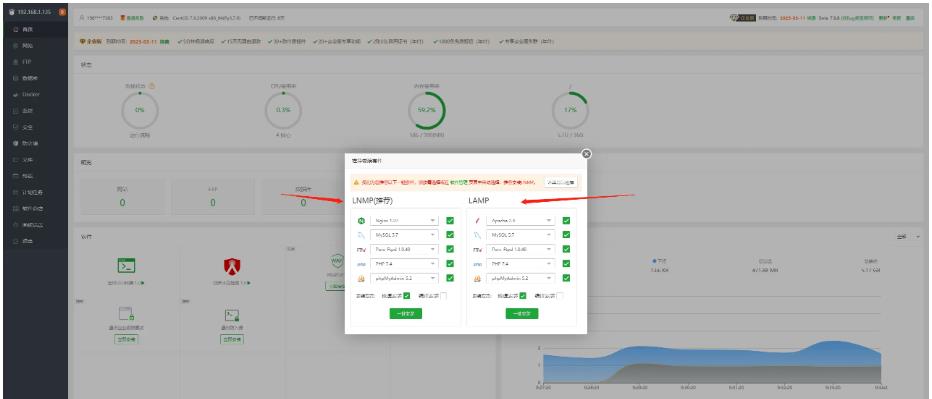This screenshot has width=932, height=399.
Task: Click install button under window-with-lock tile
Action: coord(126,340)
